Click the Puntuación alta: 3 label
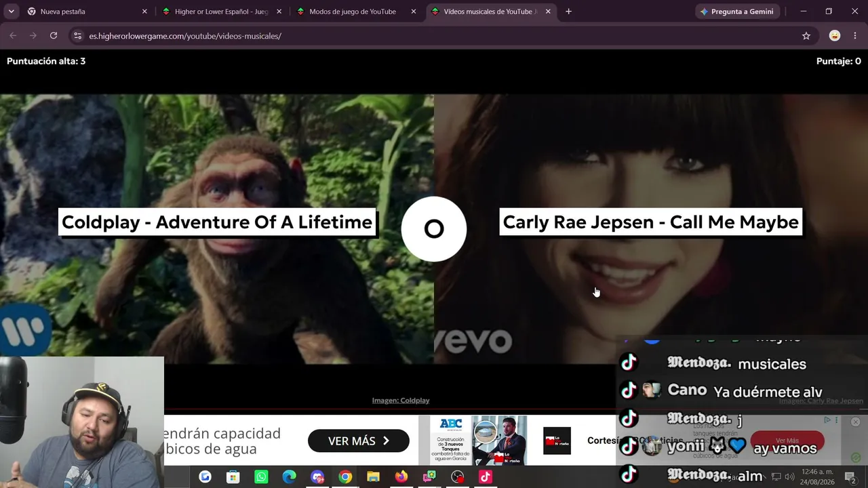 coord(46,61)
